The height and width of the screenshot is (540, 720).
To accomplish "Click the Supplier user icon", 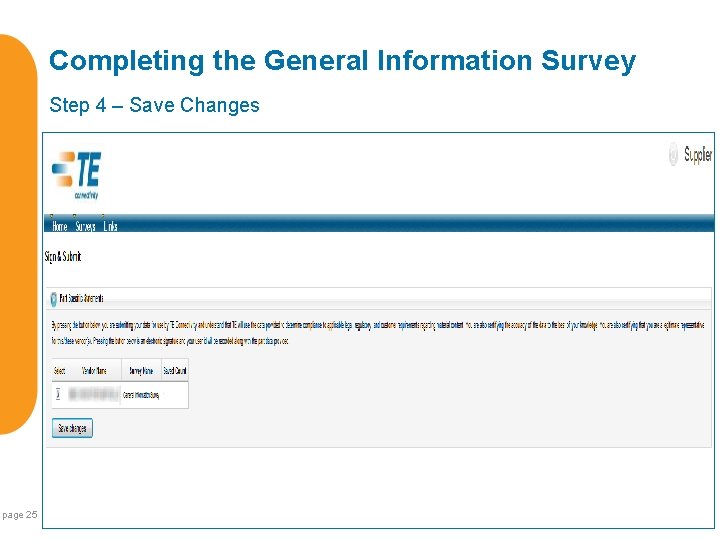I will tap(673, 155).
